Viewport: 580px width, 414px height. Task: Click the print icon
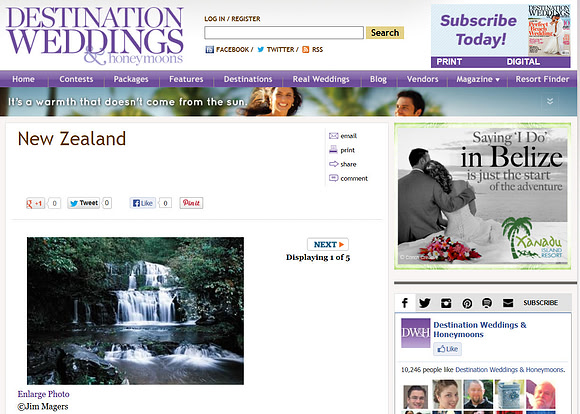point(333,150)
